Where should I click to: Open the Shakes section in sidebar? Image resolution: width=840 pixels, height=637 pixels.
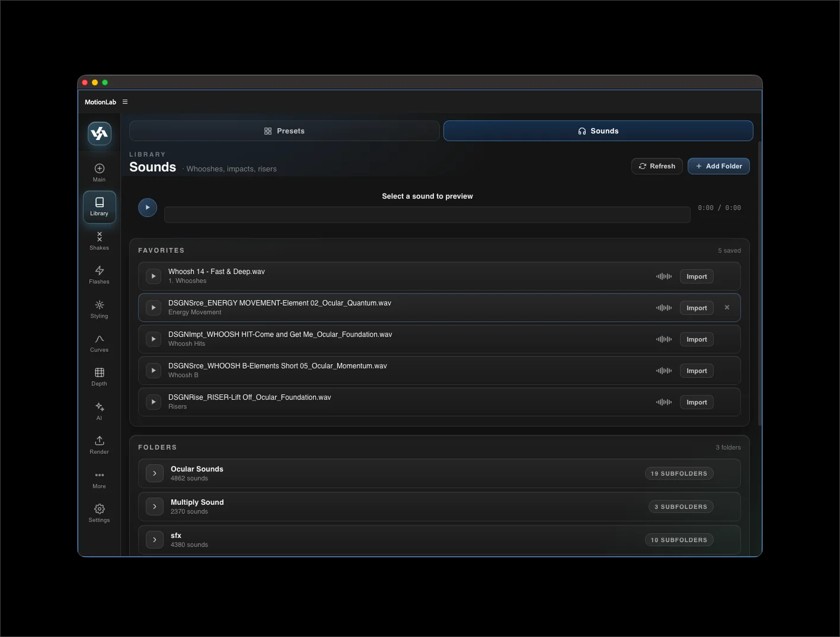tap(100, 241)
